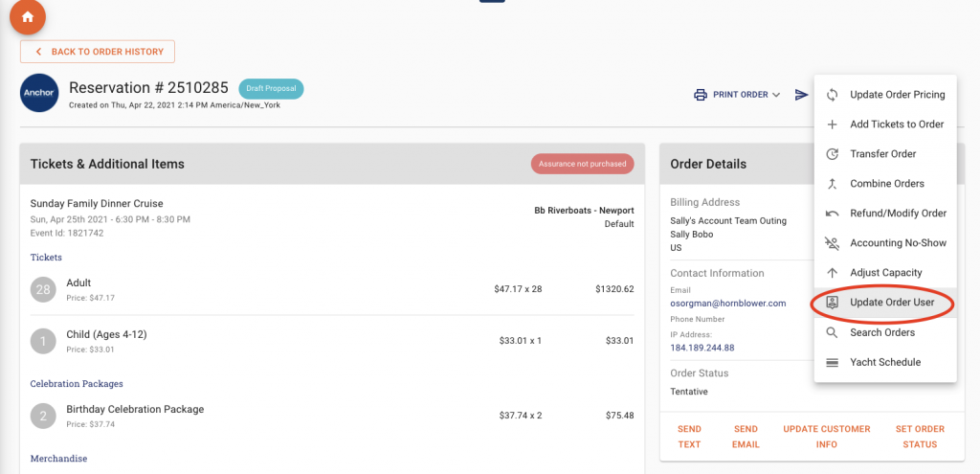Go back to order history
This screenshot has width=980, height=474.
98,52
